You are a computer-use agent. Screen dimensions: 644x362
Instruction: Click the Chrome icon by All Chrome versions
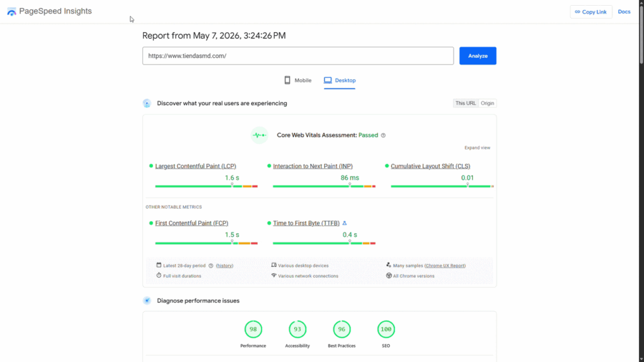[x=389, y=275]
